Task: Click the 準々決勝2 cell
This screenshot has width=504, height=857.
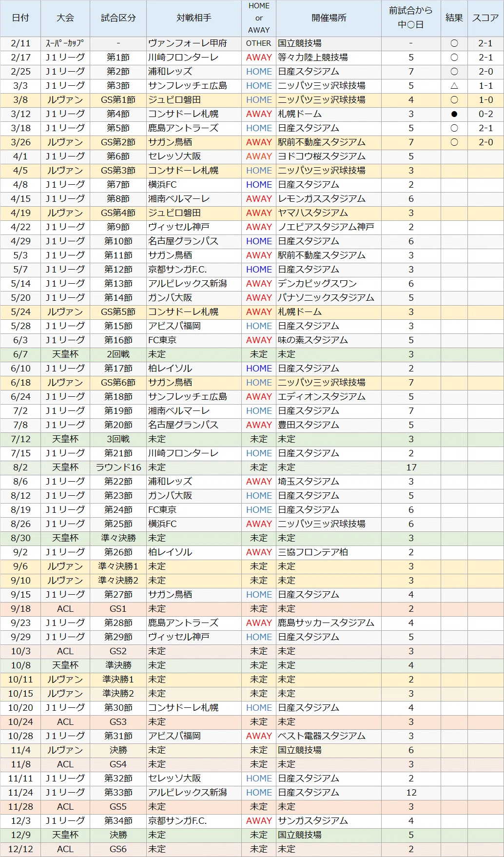Action: (x=118, y=581)
